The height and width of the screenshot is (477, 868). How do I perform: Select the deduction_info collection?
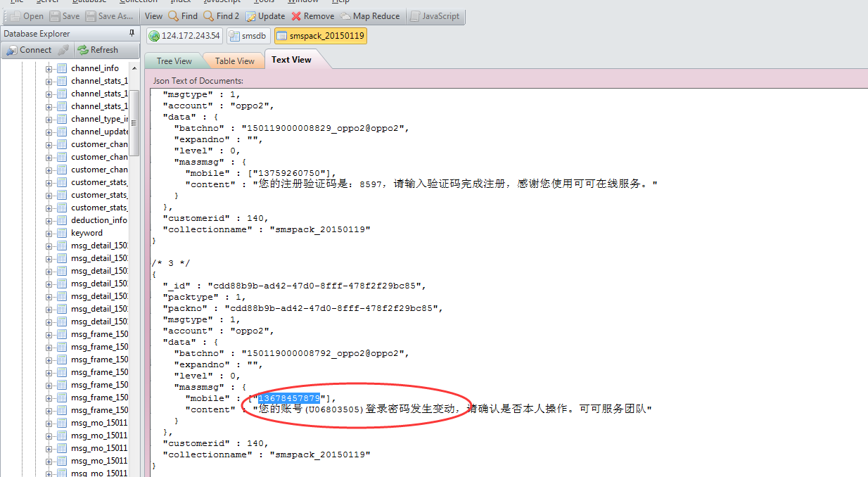pyautogui.click(x=99, y=220)
